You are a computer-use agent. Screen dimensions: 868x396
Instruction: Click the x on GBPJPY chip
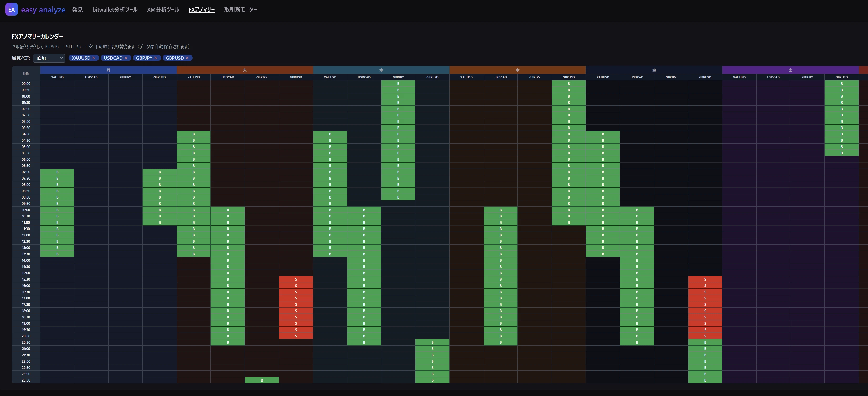[156, 58]
